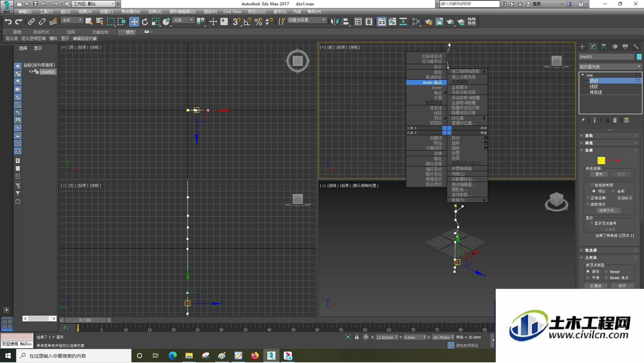Activate the Select and Move tool

134,22
